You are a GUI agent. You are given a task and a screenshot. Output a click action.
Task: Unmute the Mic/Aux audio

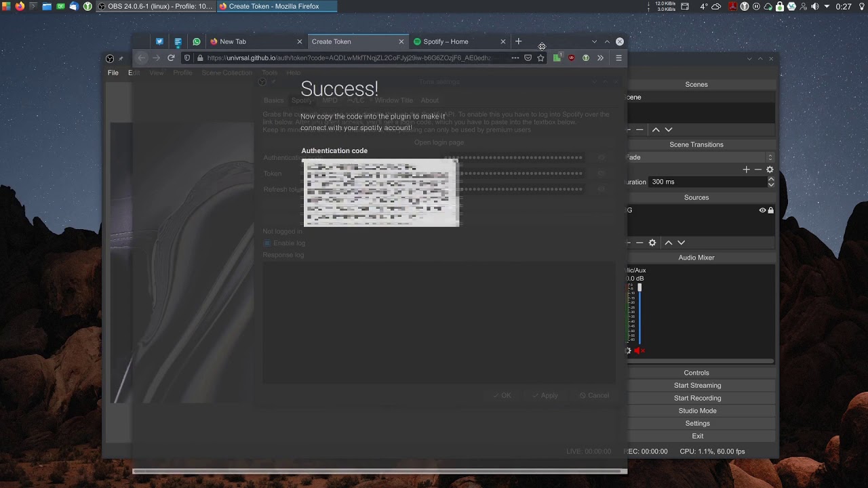click(639, 350)
